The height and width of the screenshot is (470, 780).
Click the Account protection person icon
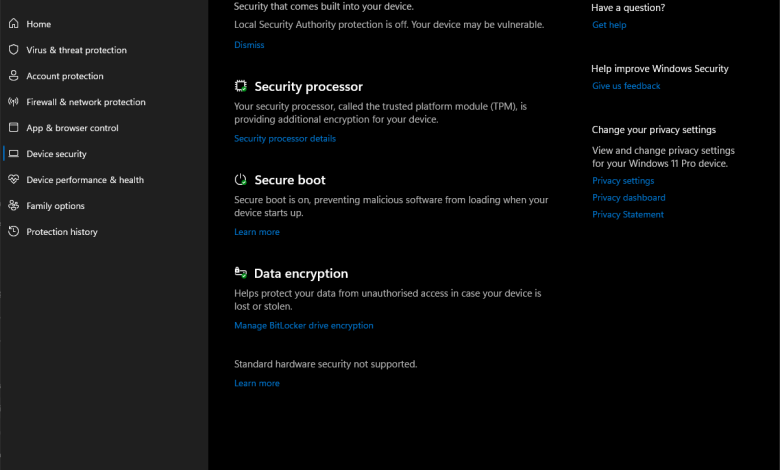(x=14, y=76)
